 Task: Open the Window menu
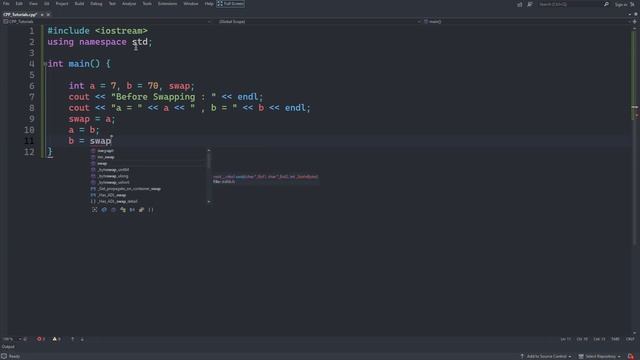click(191, 4)
